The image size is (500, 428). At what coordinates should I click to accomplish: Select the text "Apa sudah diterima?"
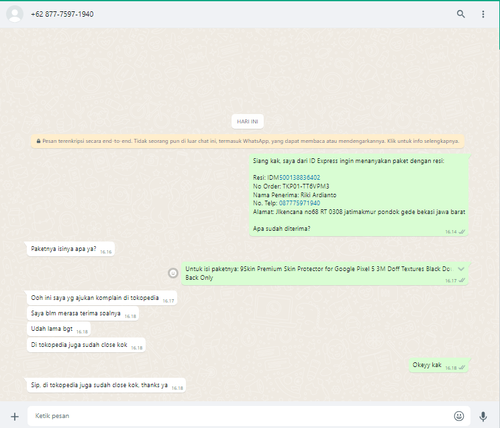point(282,229)
